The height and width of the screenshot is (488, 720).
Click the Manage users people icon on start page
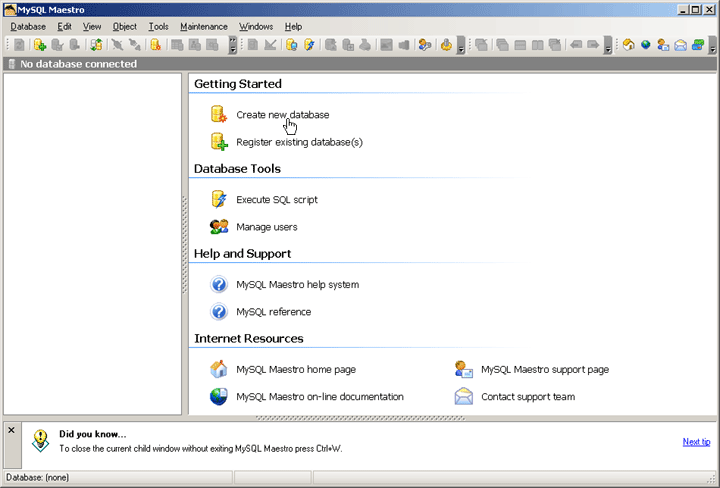pyautogui.click(x=219, y=226)
